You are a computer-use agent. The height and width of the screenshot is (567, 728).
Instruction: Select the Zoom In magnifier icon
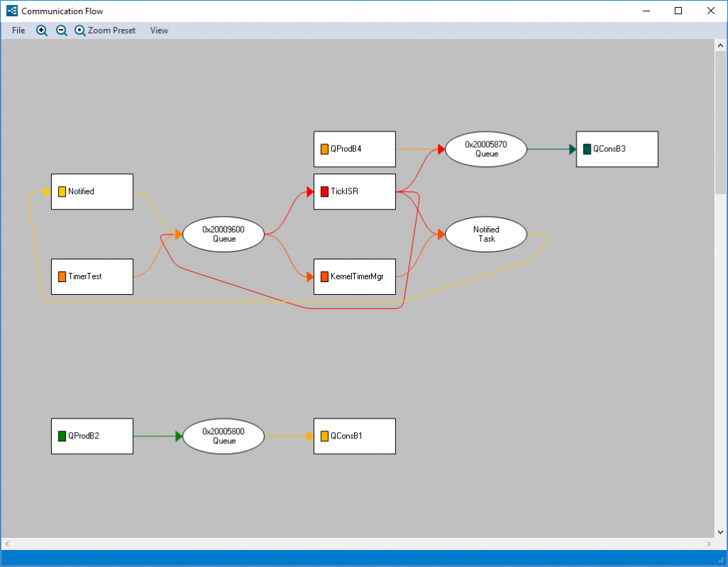[x=42, y=31]
